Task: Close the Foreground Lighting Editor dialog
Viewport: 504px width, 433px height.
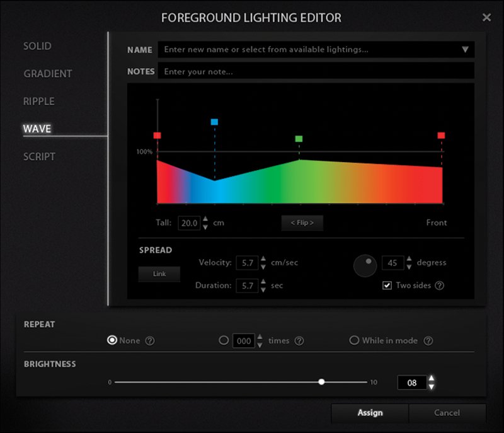Action: pos(486,18)
